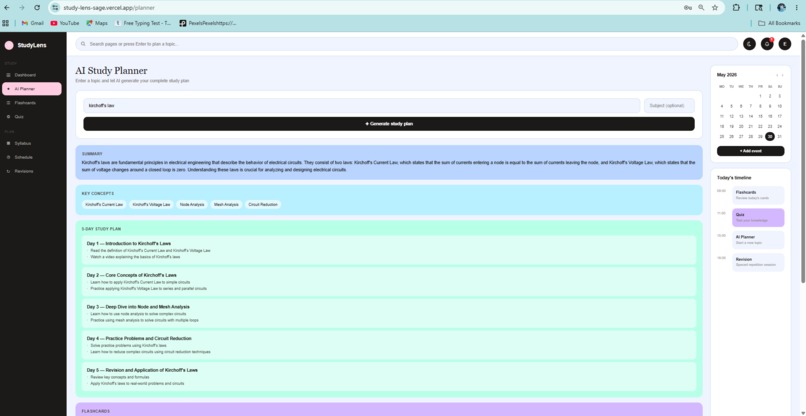Image resolution: width=806 pixels, height=416 pixels.
Task: Click the Add event button
Action: (x=750, y=151)
